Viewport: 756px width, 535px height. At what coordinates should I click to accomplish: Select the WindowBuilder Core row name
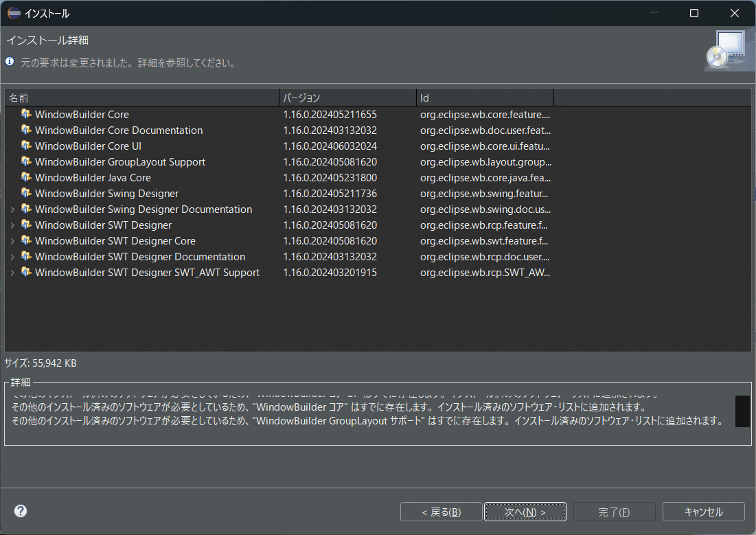pos(82,114)
